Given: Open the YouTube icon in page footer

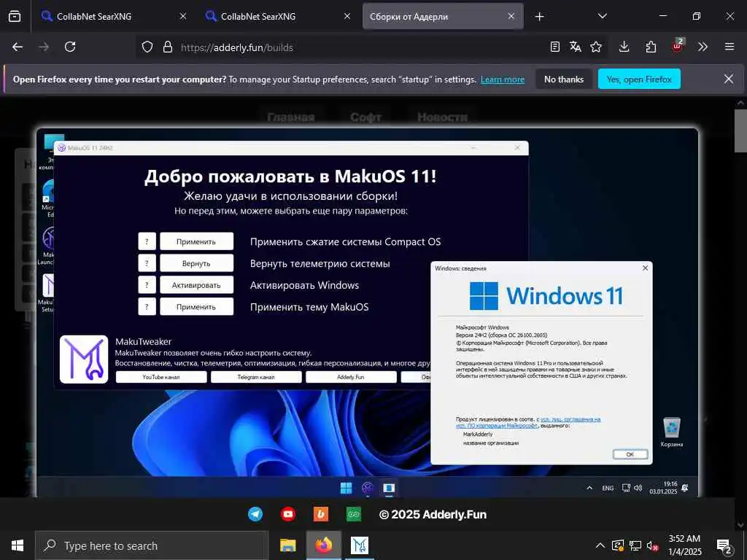Looking at the screenshot, I should click(x=288, y=514).
